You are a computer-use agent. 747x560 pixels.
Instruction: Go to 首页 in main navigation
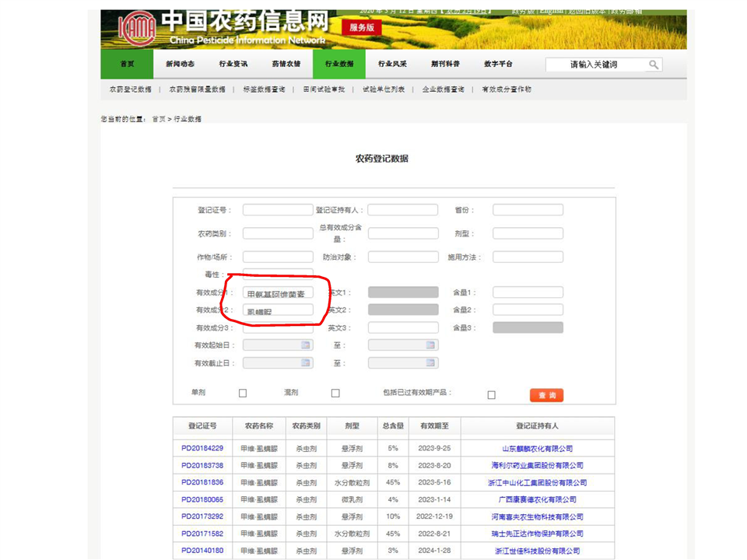point(127,64)
